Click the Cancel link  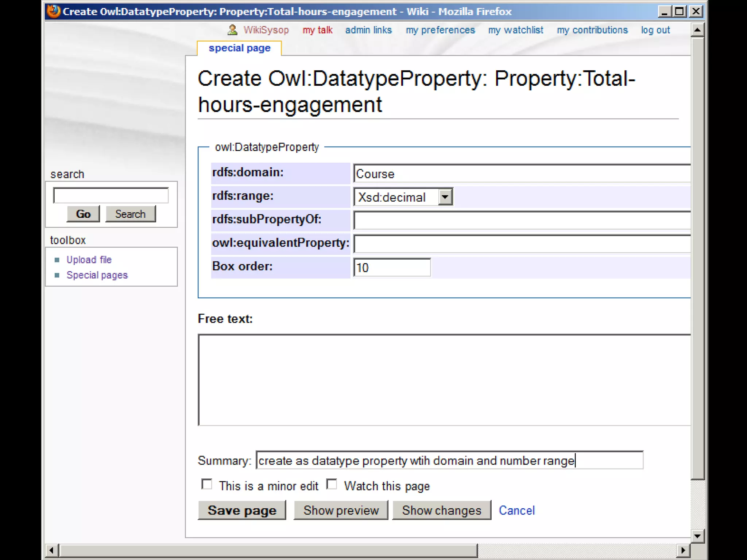click(x=516, y=510)
